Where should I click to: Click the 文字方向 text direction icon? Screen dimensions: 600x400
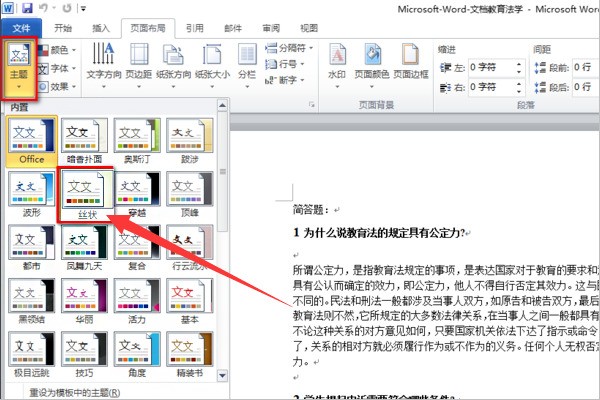coord(103,58)
